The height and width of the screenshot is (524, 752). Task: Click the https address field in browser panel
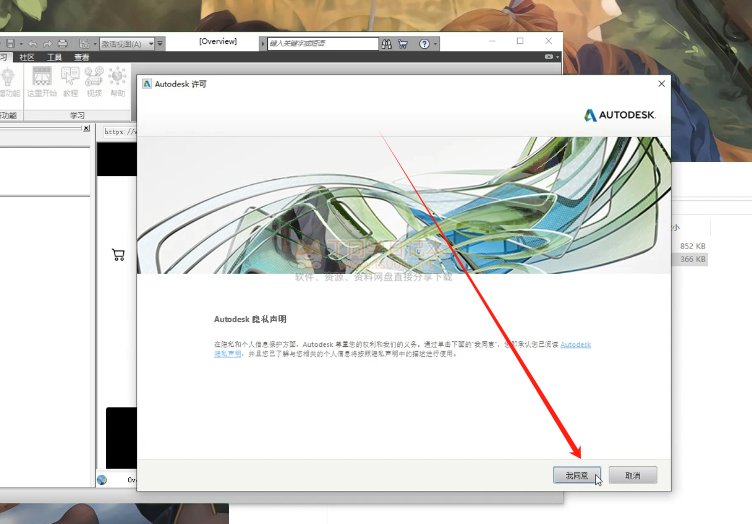click(120, 131)
